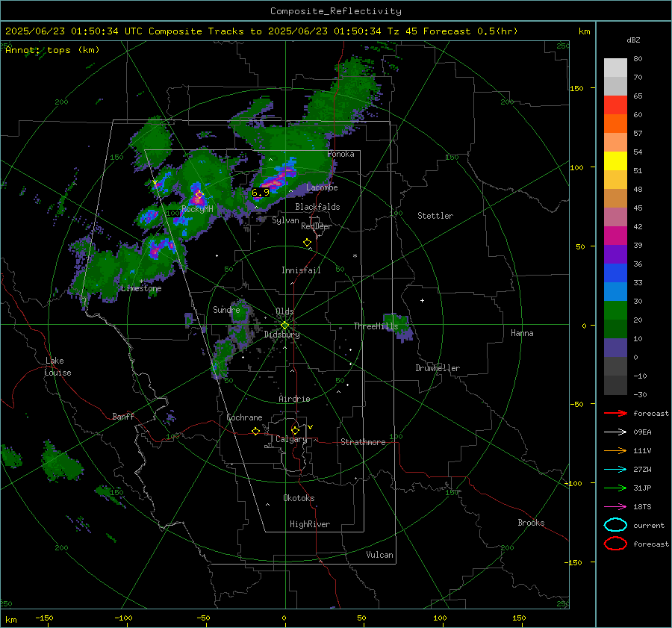
Task: Click the dBZ legend heading
Action: [633, 40]
